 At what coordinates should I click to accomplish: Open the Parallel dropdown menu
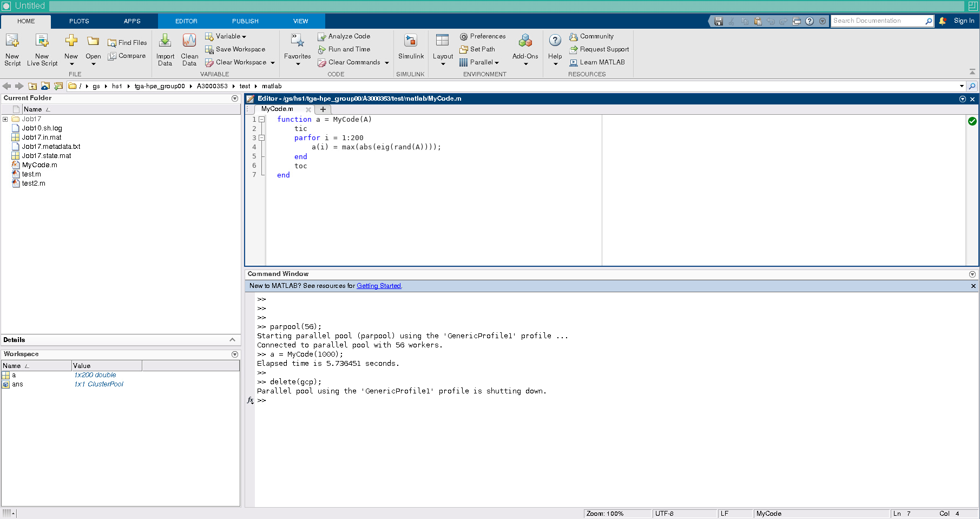[x=479, y=62]
